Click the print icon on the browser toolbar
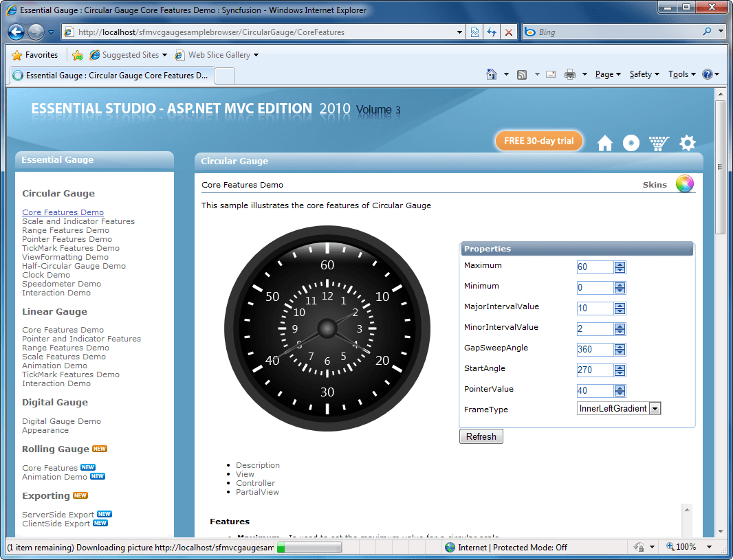733x560 pixels. pos(571,74)
